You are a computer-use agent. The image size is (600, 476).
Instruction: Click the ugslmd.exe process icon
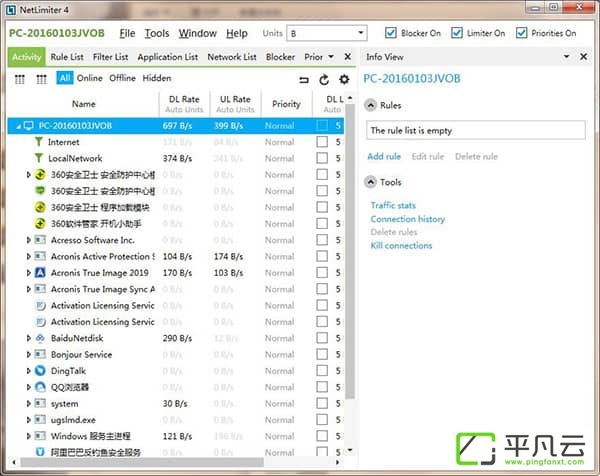tap(40, 420)
